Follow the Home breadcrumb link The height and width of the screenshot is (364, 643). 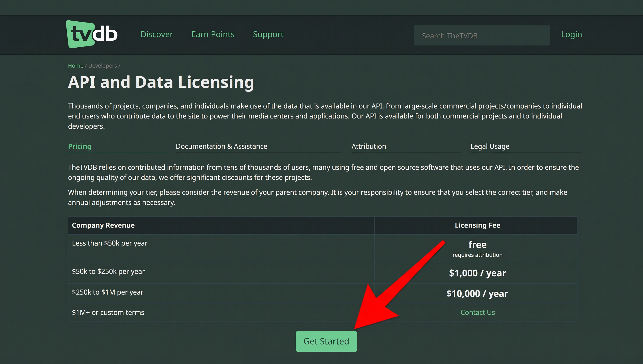pos(76,65)
